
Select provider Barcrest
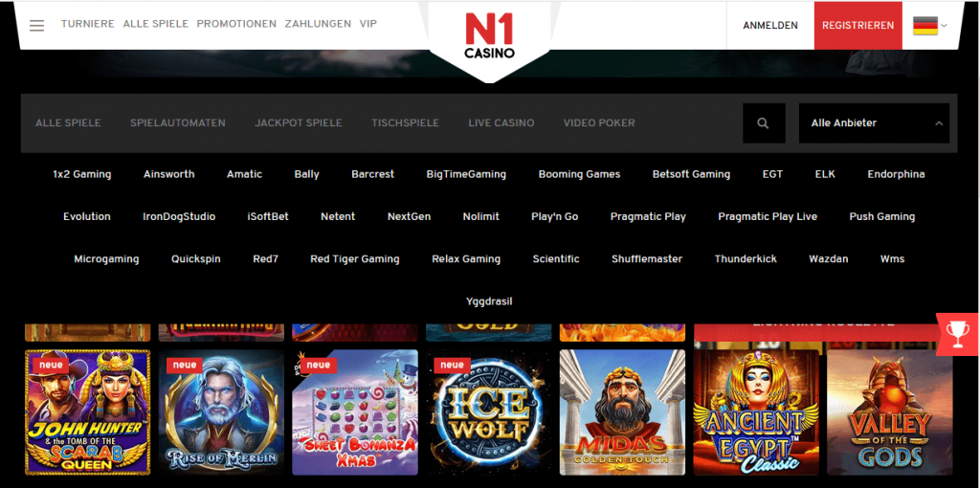pos(372,174)
